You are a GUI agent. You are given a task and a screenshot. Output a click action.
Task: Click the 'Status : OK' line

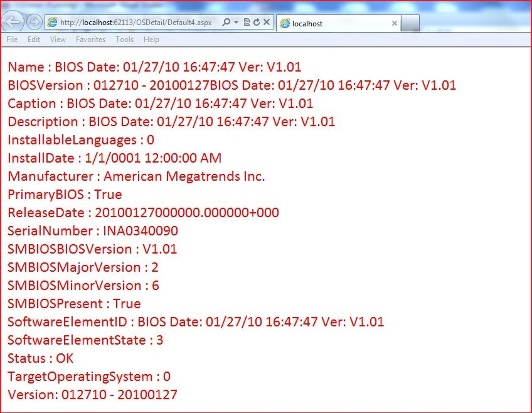point(40,358)
